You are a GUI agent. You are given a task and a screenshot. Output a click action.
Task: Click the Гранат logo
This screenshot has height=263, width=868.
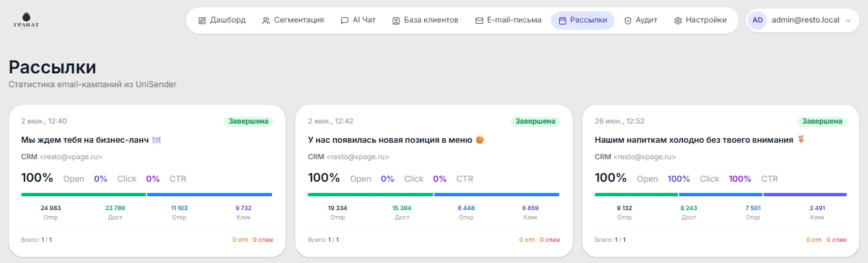(26, 20)
